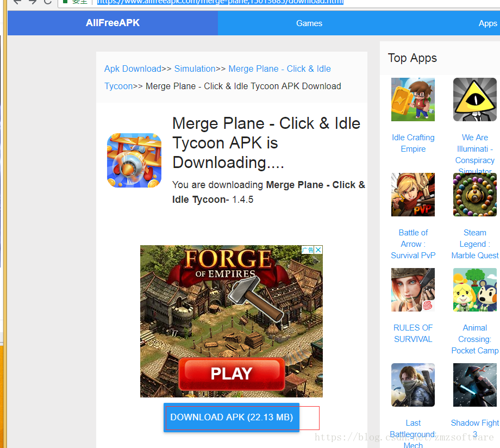Click the red PLAY button in the ad
Screen dimensions: 500x448
click(232, 374)
